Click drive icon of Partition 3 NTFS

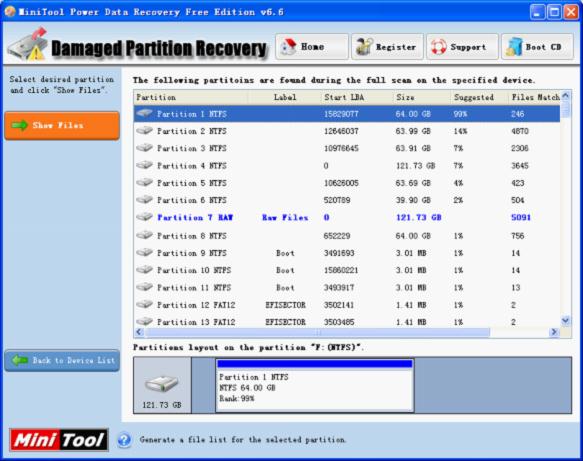tap(144, 148)
